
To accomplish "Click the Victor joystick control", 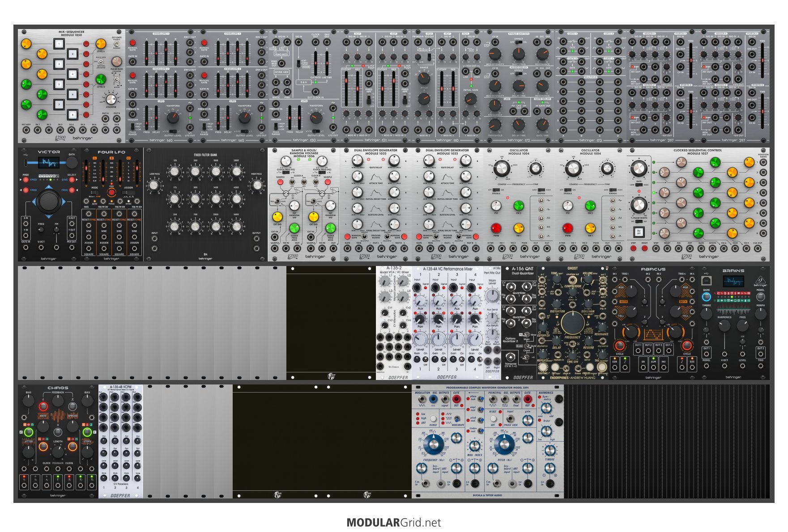I will click(49, 201).
